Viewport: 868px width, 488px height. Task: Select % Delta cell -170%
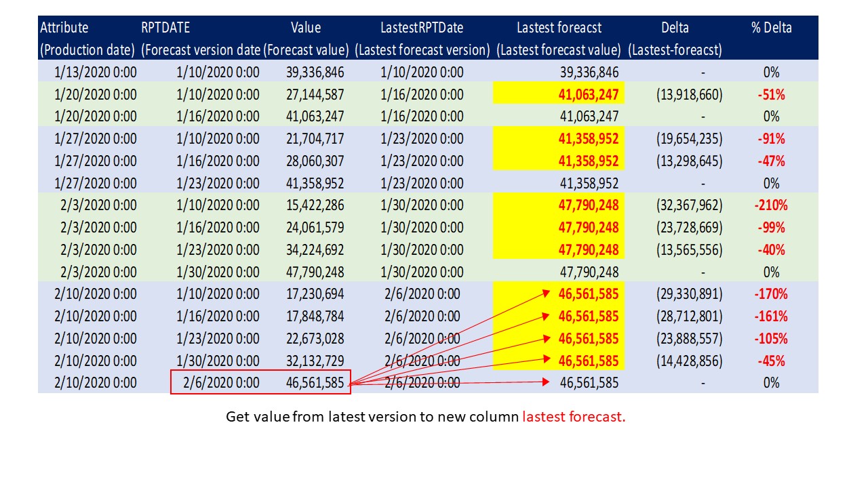(x=771, y=294)
